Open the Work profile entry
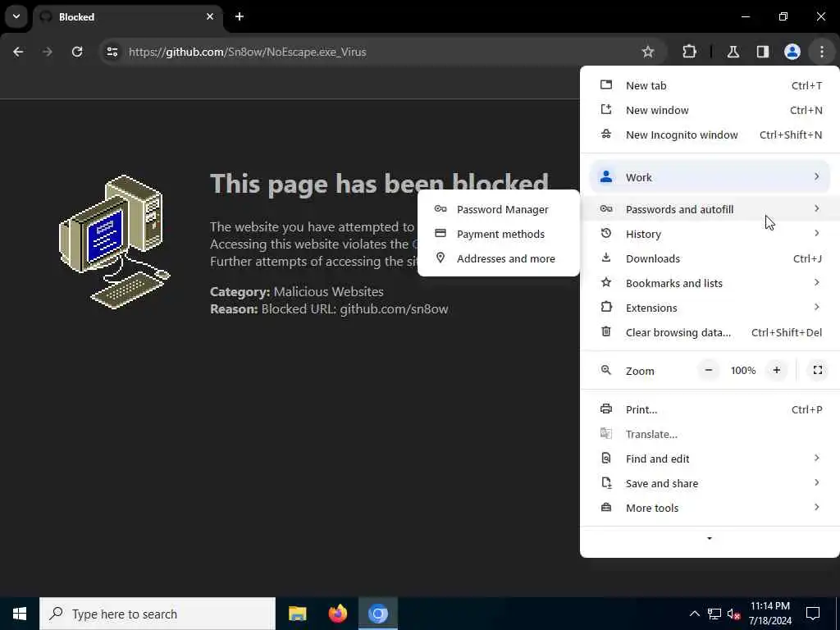The image size is (840, 630). 710,177
